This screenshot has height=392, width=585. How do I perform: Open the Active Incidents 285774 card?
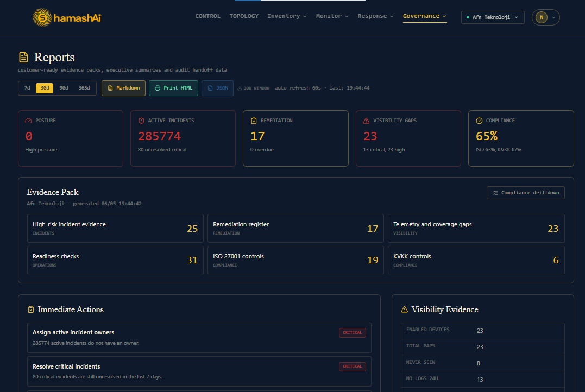[x=183, y=138]
